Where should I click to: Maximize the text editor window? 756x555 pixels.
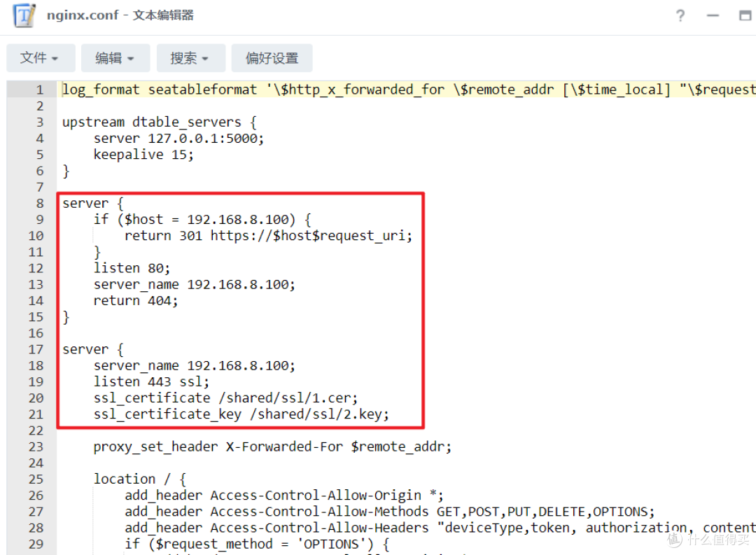[x=744, y=15]
